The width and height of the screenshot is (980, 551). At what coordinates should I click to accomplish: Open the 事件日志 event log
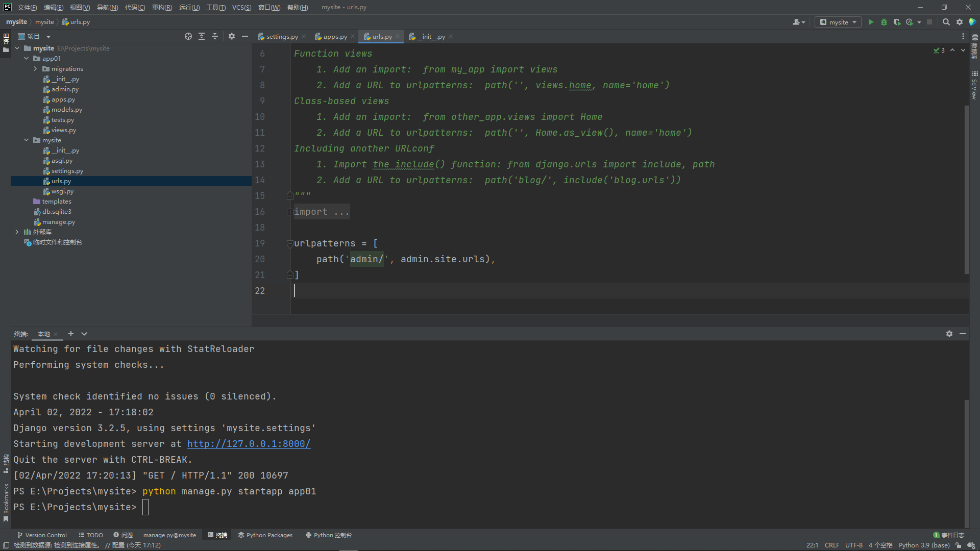[949, 535]
